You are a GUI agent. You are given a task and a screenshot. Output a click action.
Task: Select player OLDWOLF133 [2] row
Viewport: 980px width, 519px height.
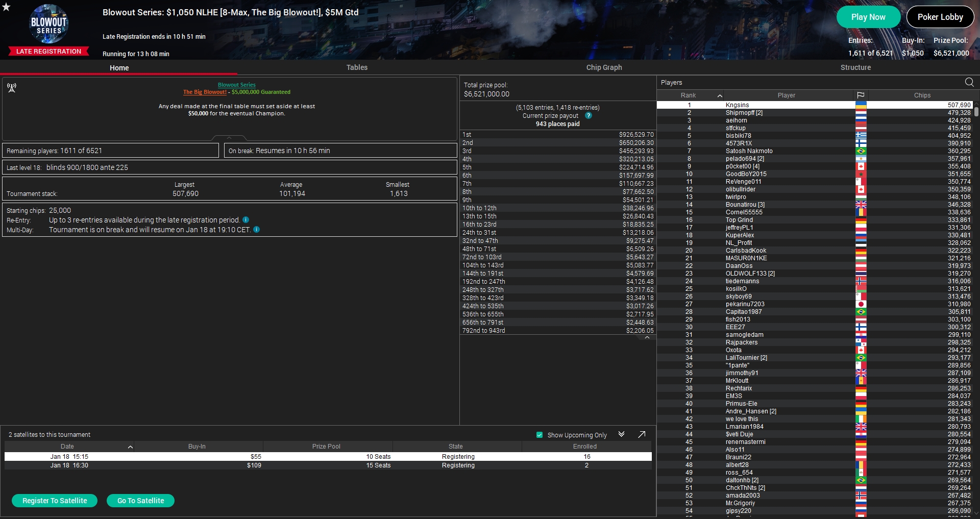(x=815, y=274)
